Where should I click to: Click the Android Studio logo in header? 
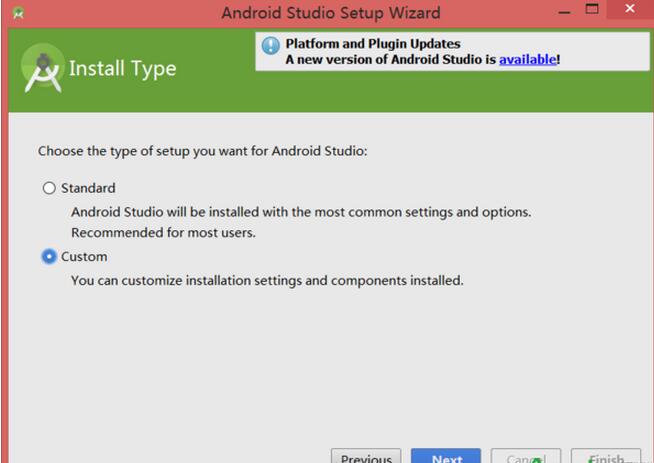pyautogui.click(x=43, y=68)
